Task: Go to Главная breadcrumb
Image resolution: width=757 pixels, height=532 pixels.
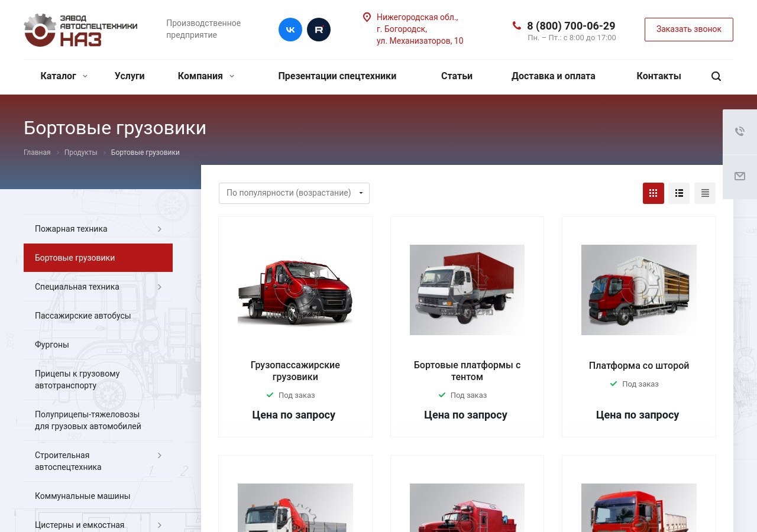Action: click(x=37, y=153)
